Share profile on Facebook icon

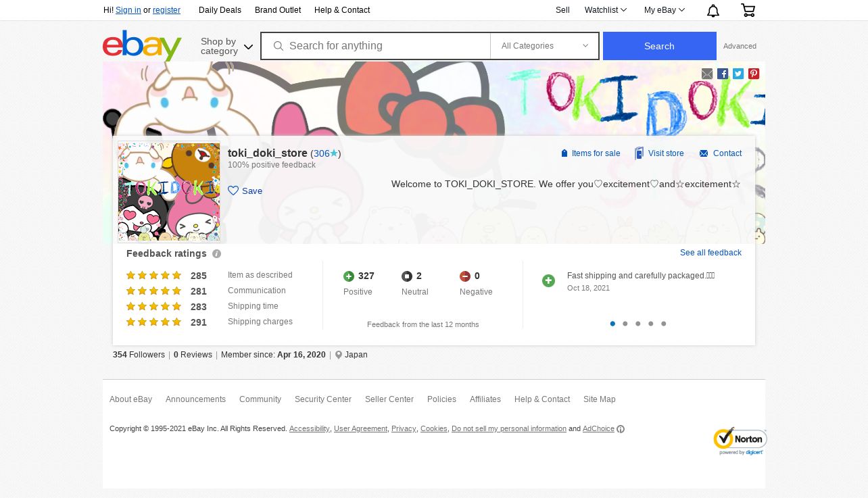[x=723, y=74]
